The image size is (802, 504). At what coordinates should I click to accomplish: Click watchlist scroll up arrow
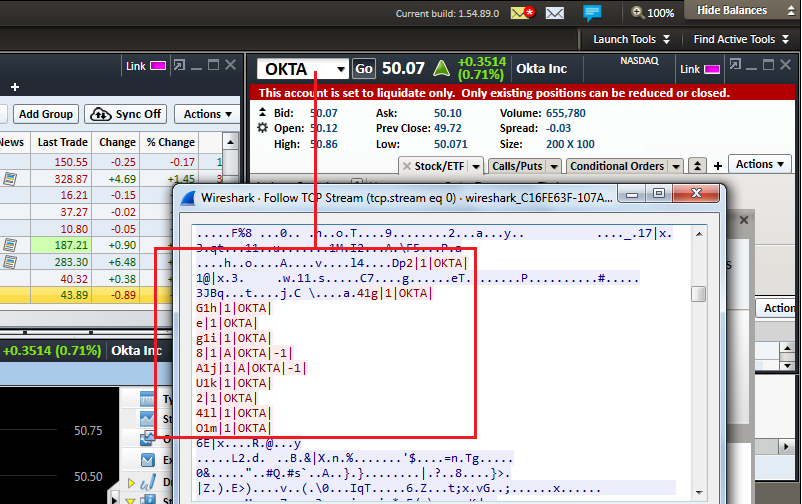click(231, 142)
